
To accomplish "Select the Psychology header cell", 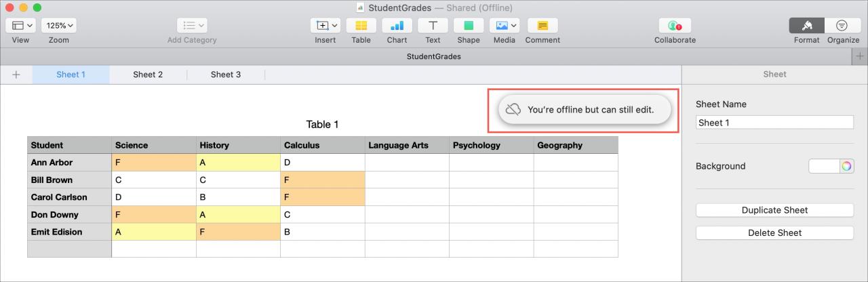I will pos(492,145).
